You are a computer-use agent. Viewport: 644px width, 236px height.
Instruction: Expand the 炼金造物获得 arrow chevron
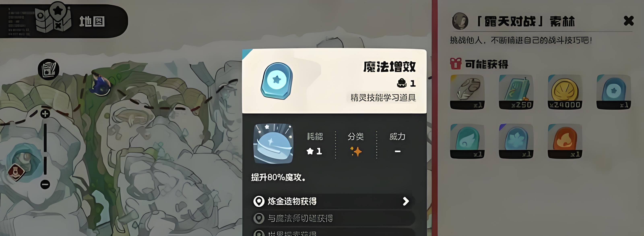(x=406, y=201)
